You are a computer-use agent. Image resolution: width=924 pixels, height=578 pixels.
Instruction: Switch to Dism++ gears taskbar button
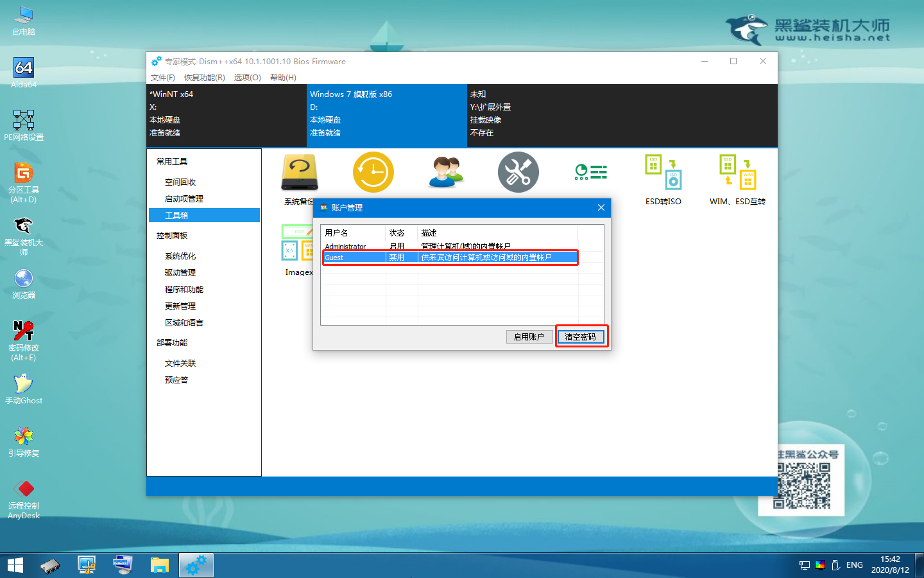tap(196, 565)
